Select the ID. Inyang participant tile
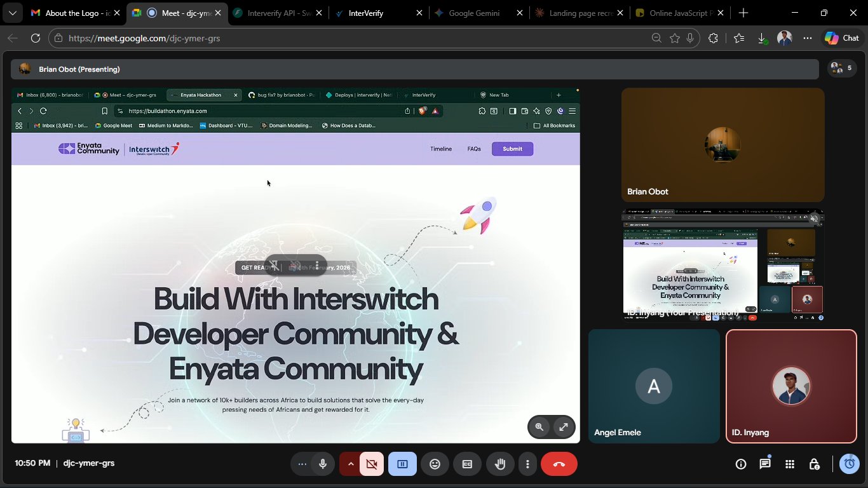This screenshot has height=488, width=868. [x=791, y=386]
